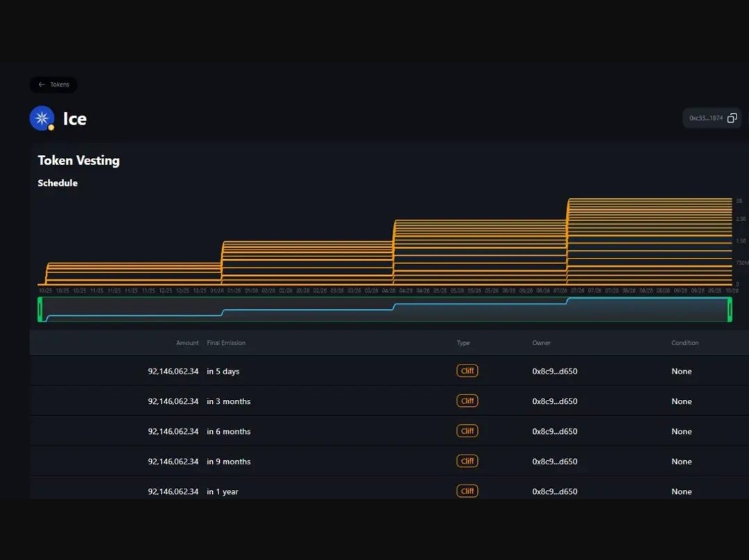Click Cliff badge in 'in 6 months' row
The width and height of the screenshot is (749, 560).
(467, 431)
